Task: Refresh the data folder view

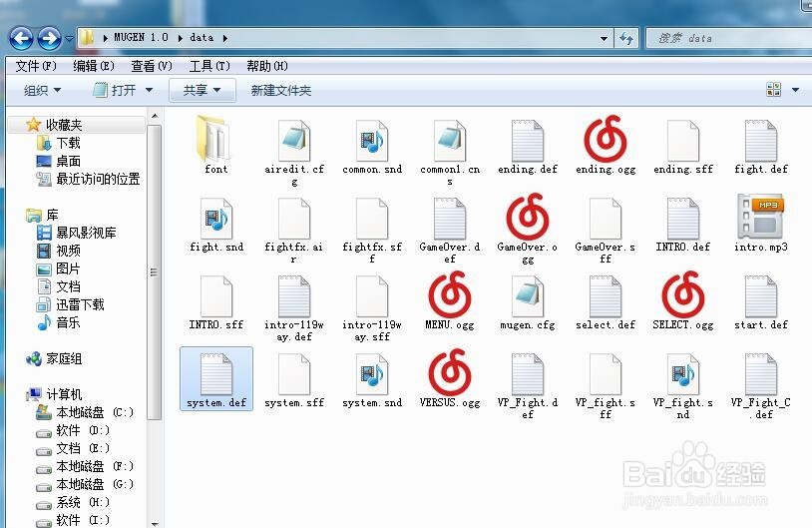Action: click(626, 38)
